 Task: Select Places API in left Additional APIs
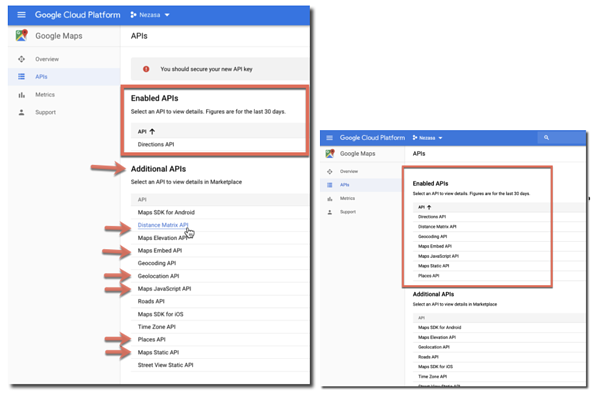[151, 339]
